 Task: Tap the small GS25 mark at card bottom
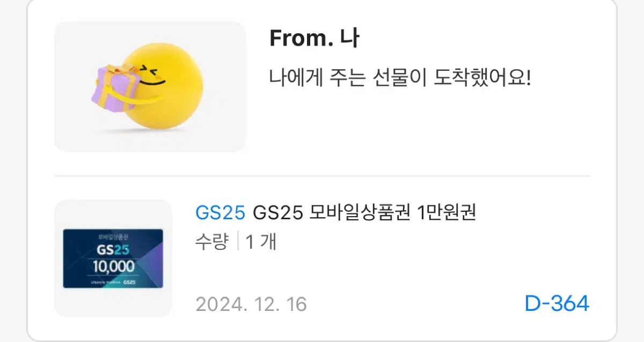tap(129, 282)
